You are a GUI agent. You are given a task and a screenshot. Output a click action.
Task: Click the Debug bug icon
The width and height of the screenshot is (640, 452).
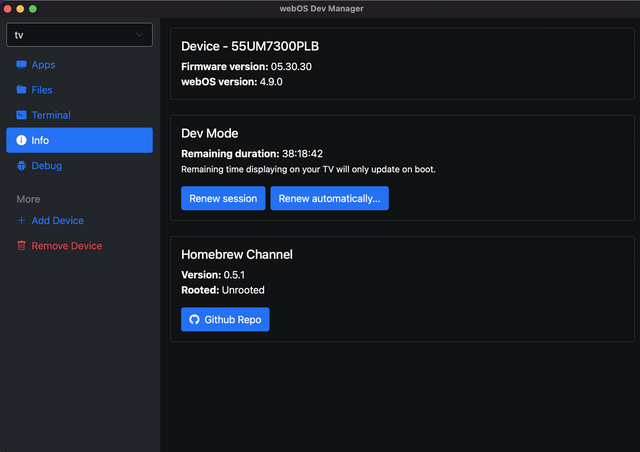(21, 166)
